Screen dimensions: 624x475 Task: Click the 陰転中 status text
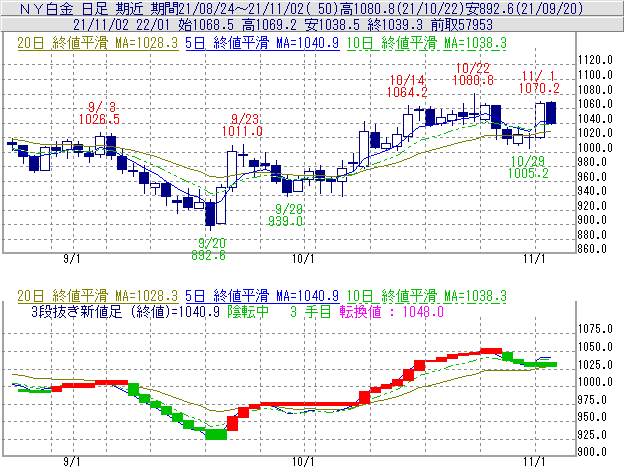[248, 311]
